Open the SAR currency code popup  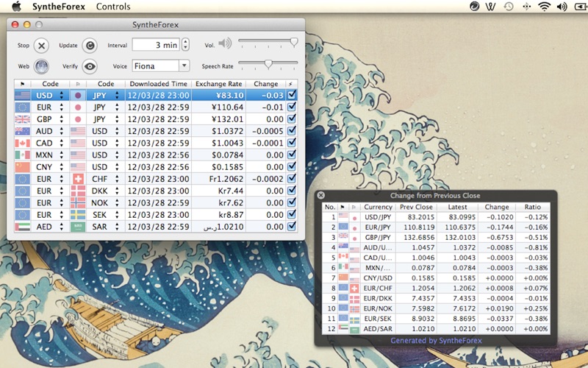105,227
